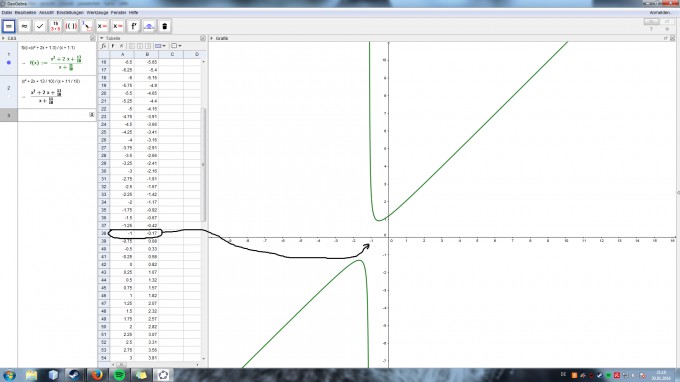Open Tabelle view in separate window icon
This screenshot has height=382, width=680.
[203, 38]
